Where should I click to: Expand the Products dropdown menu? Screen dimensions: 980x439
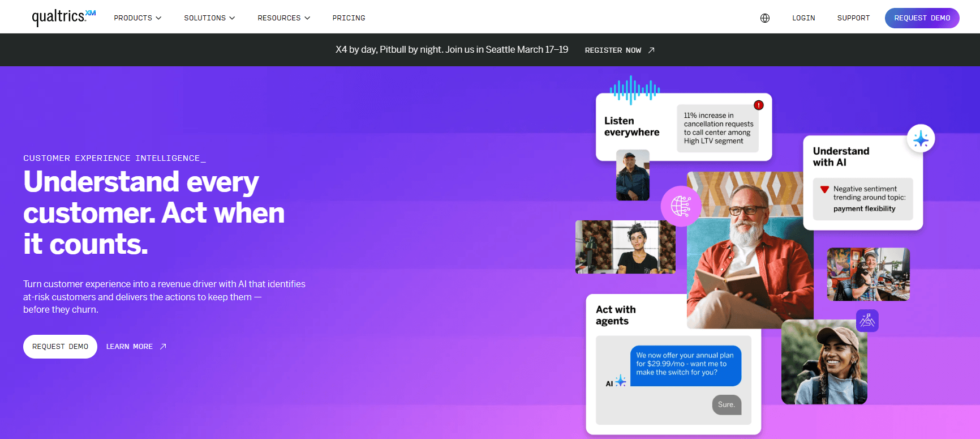click(x=137, y=18)
